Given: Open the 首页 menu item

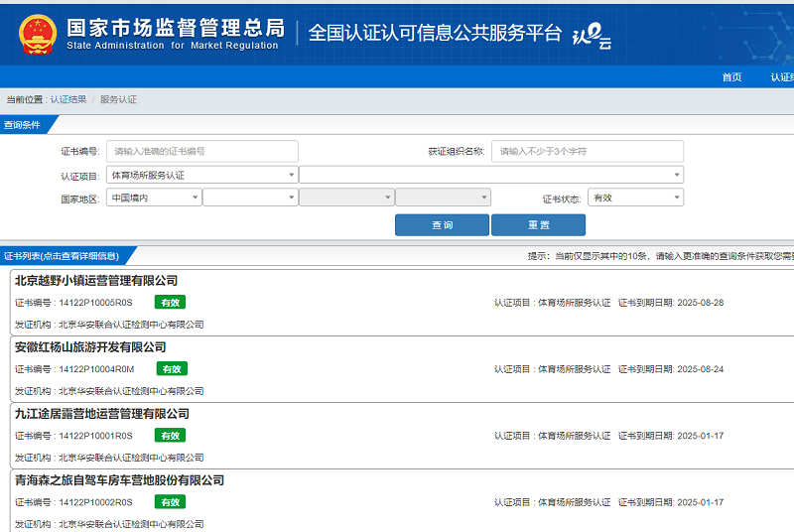Looking at the screenshot, I should pyautogui.click(x=731, y=77).
